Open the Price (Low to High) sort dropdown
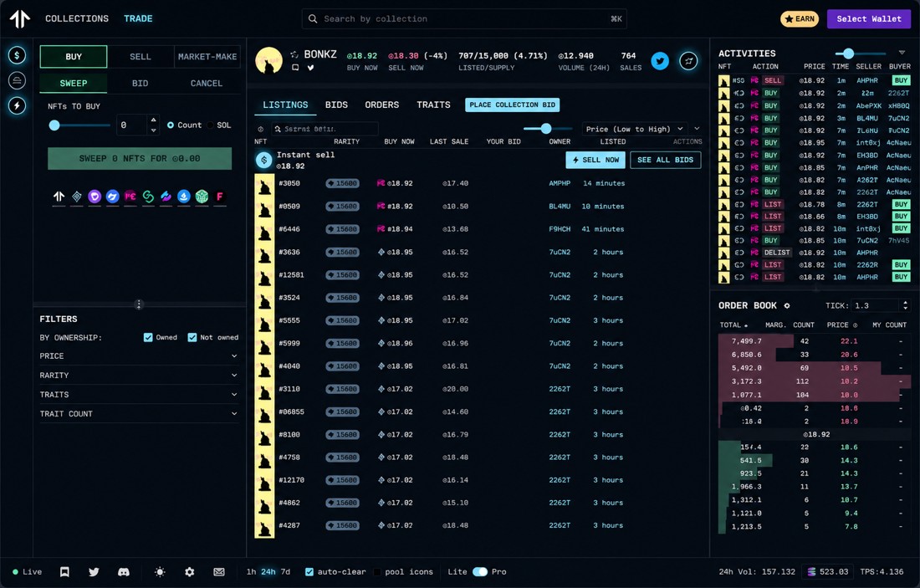The width and height of the screenshot is (920, 588). click(635, 129)
